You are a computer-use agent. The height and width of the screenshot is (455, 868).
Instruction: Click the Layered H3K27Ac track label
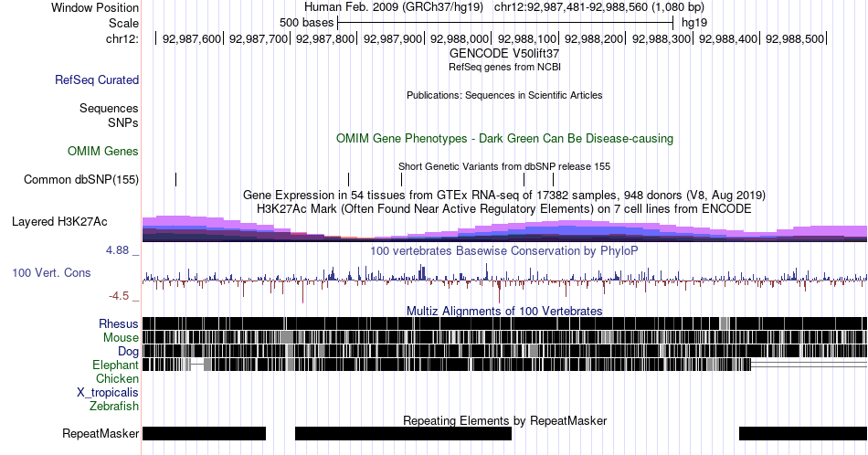click(59, 221)
